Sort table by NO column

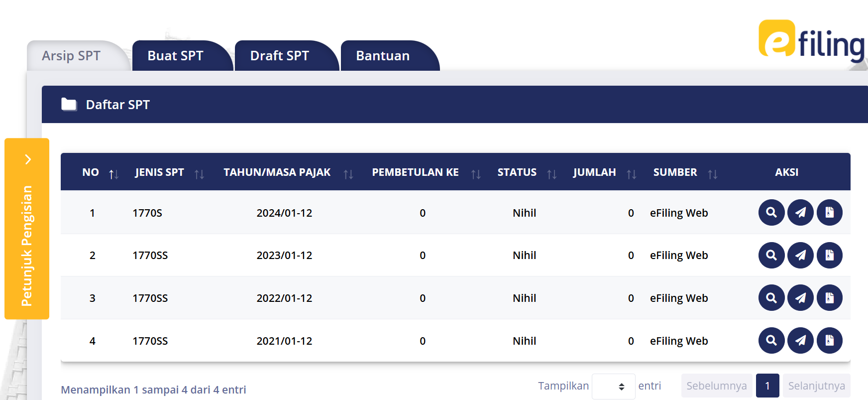pyautogui.click(x=113, y=173)
